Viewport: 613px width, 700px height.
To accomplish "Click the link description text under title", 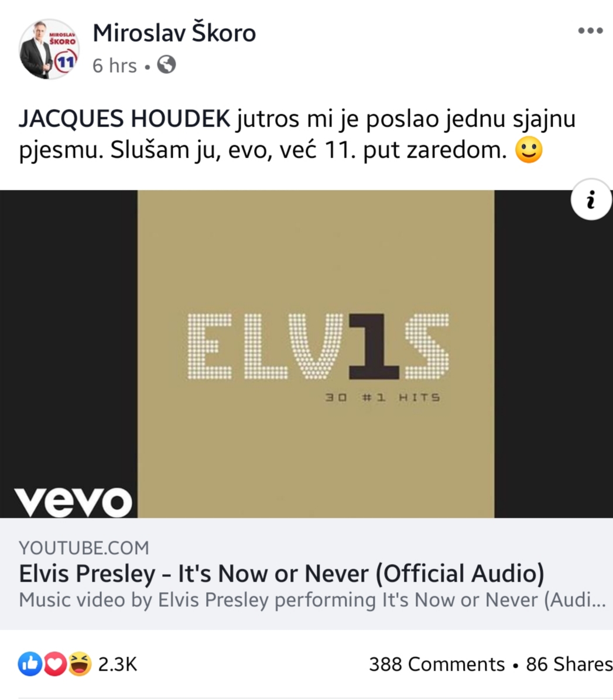I will 312,600.
